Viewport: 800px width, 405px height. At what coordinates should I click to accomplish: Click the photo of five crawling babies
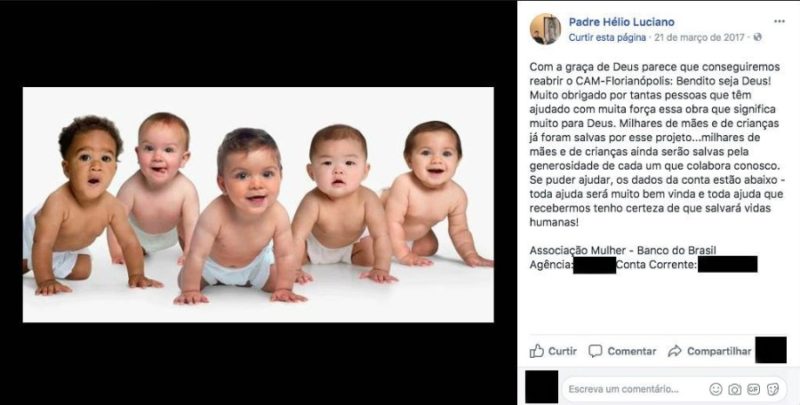click(x=258, y=205)
